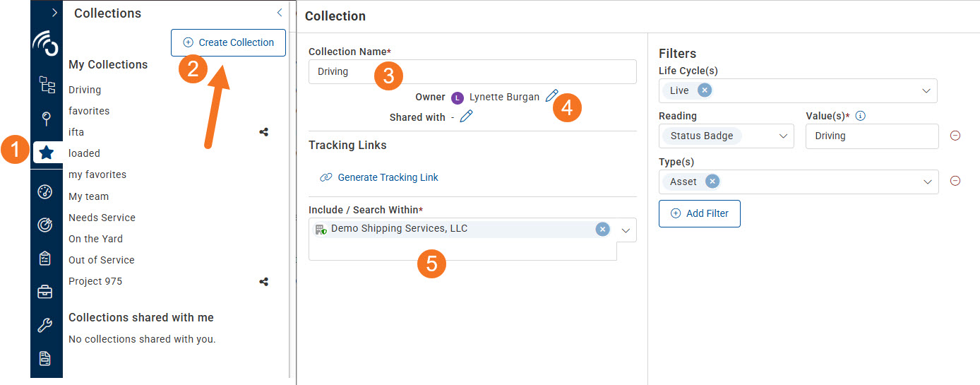Screen dimensions: 980x385
Task: Open the document report sidebar icon
Action: pos(45,359)
